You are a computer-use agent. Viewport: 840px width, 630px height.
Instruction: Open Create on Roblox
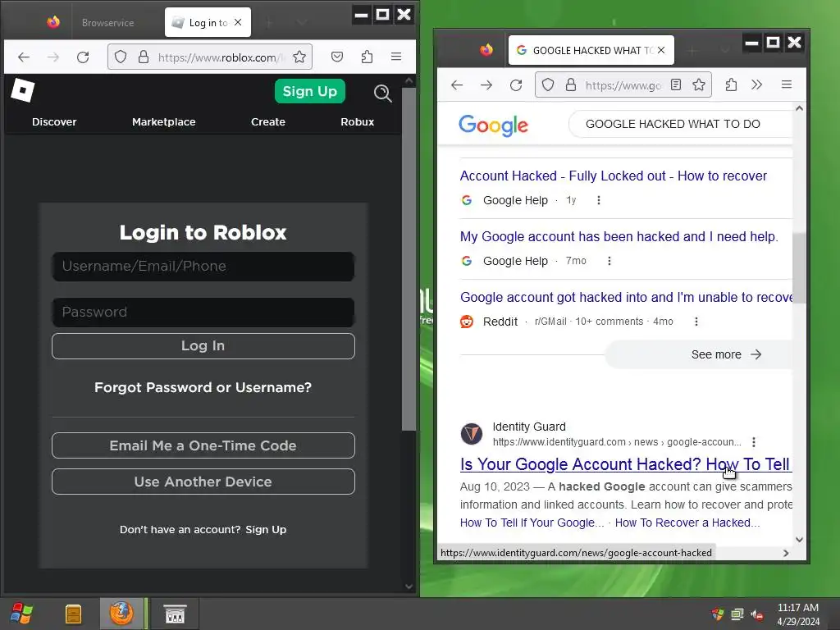click(268, 121)
